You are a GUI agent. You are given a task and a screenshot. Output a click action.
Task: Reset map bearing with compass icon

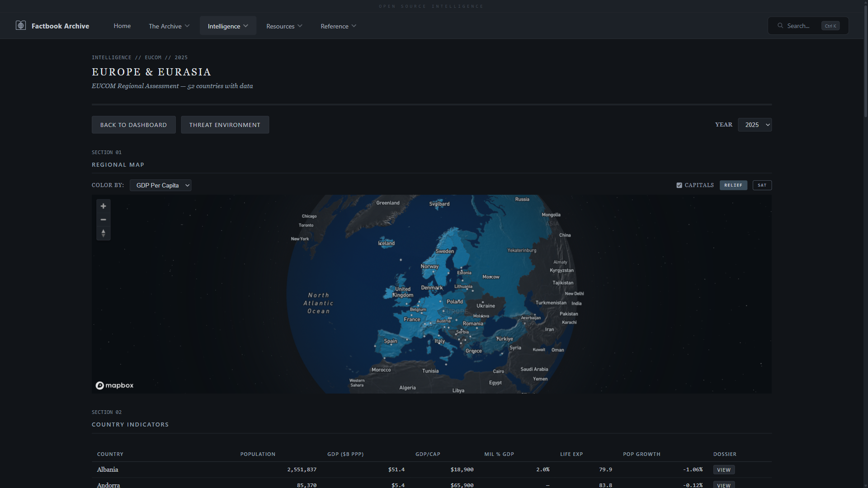pyautogui.click(x=104, y=233)
